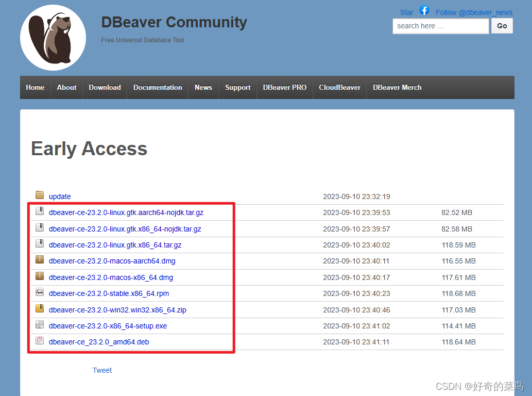The image size is (532, 396).
Task: Click size value 117.03 MB
Action: (459, 310)
